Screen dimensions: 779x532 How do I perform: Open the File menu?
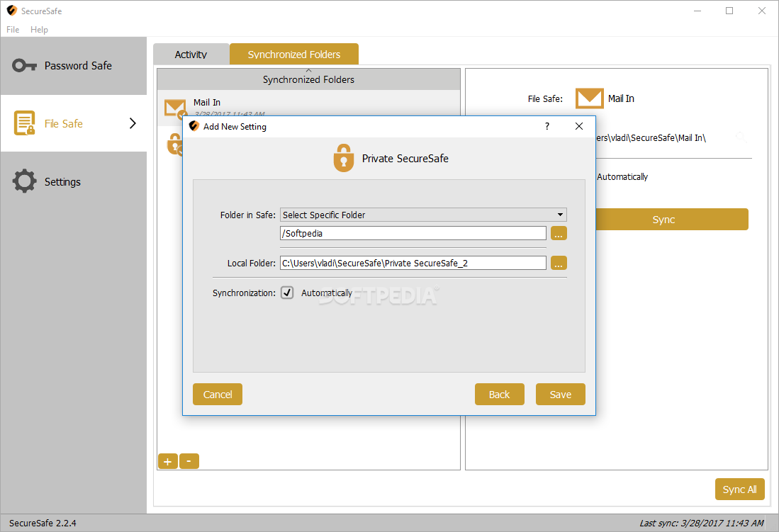pos(13,29)
